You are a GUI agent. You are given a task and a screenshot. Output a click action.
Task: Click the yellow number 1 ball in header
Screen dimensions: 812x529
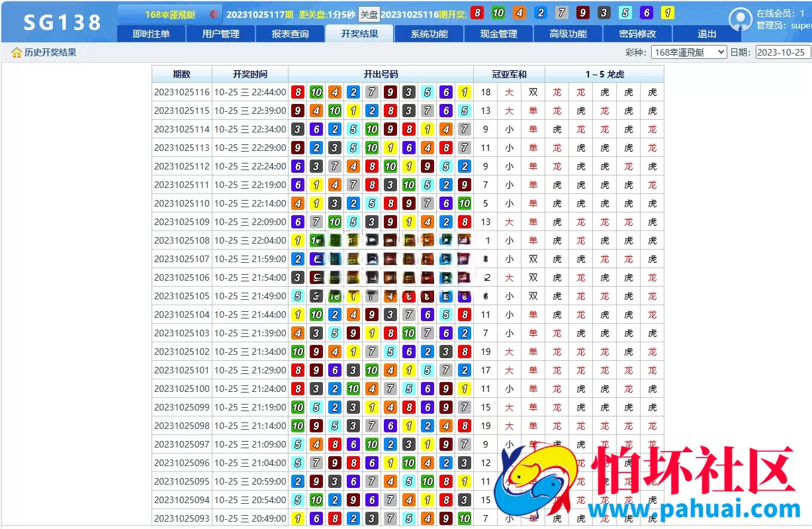(x=668, y=13)
